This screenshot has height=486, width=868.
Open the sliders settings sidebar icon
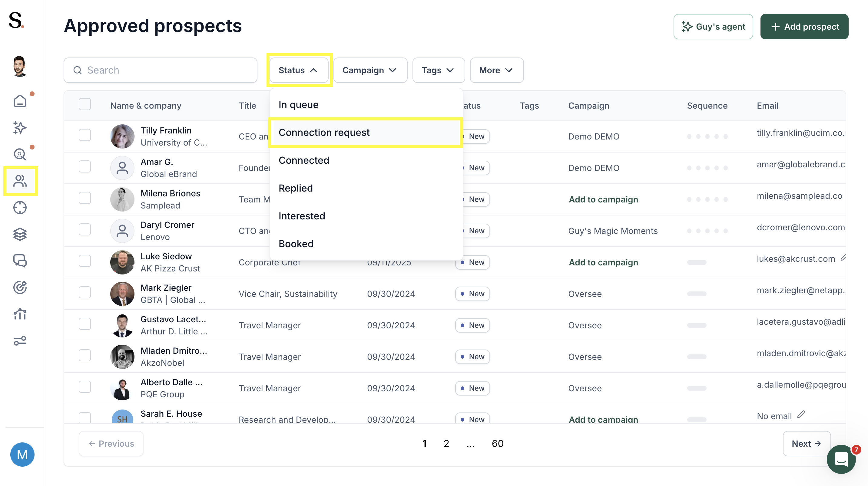pos(20,341)
